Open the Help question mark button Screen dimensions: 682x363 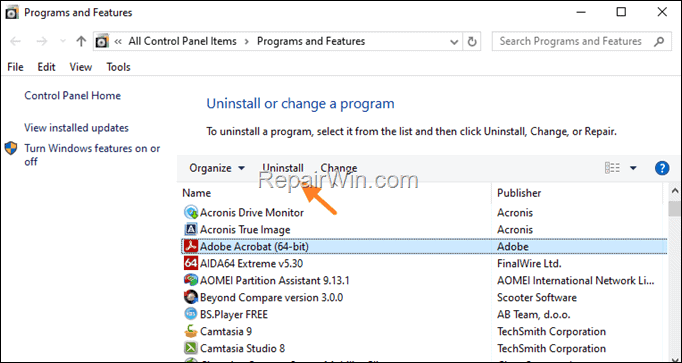[662, 168]
